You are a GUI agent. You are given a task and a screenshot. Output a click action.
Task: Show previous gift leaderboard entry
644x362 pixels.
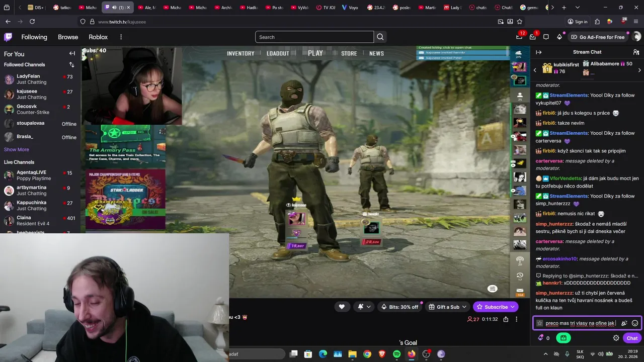click(x=535, y=70)
